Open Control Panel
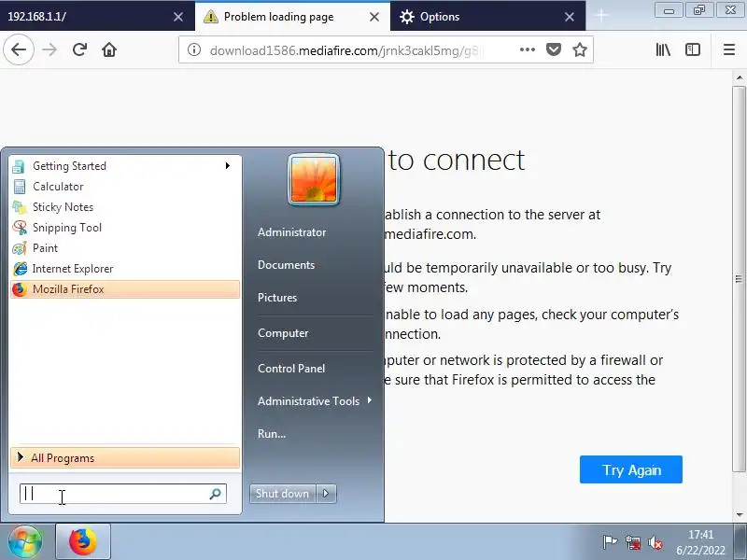 291,368
